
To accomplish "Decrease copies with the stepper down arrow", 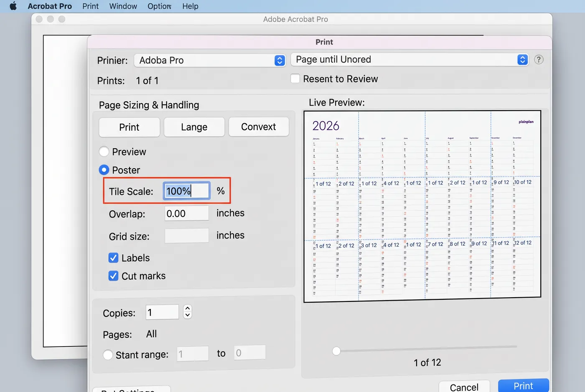I will pyautogui.click(x=188, y=315).
